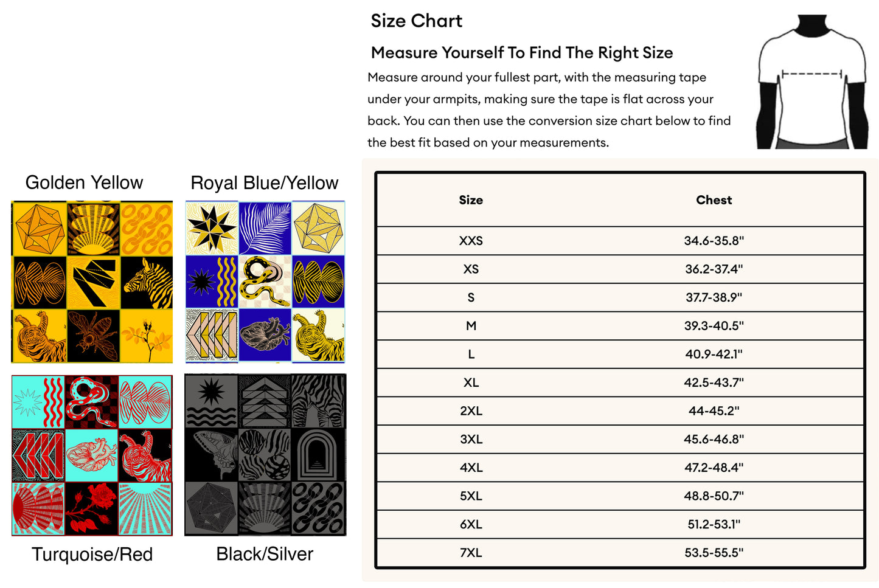Click the chain-link tile in Golden Yellow pattern
Screen dimensions: 879x588
tap(146, 229)
